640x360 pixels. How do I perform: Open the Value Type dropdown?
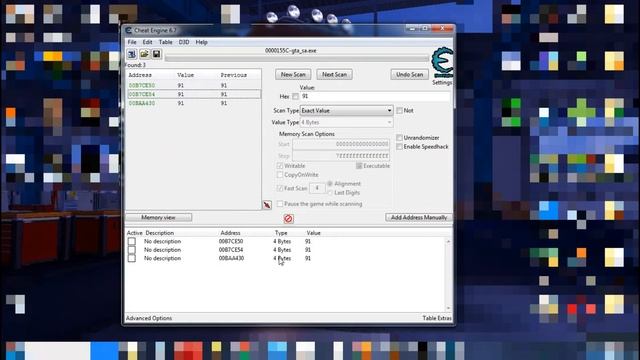click(x=347, y=122)
